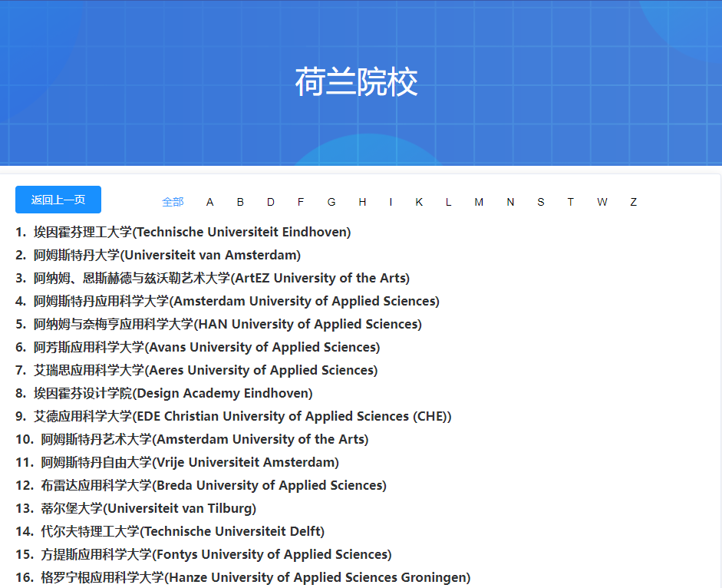This screenshot has height=588, width=722.
Task: Click the 荷兰院校 page heading
Action: [356, 82]
